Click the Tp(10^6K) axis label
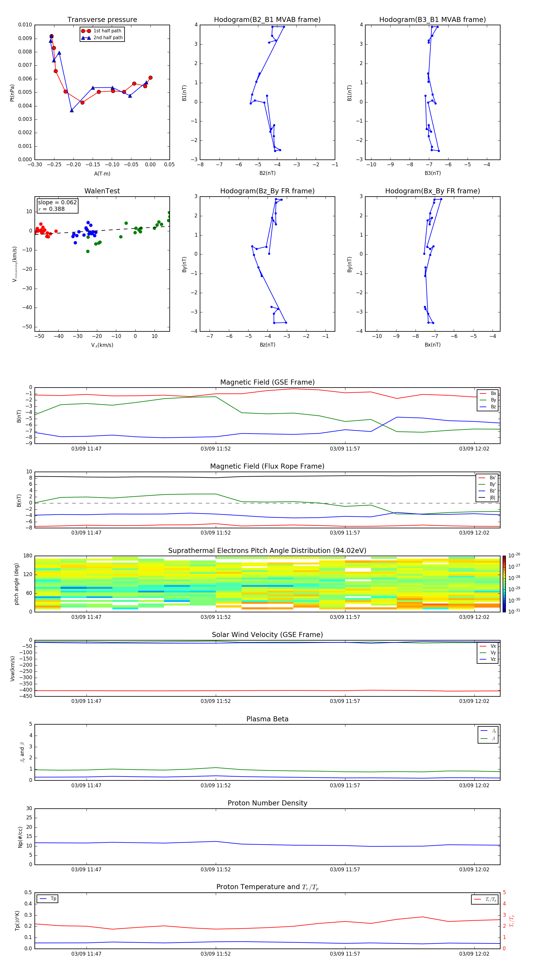The height and width of the screenshot is (980, 535). pyautogui.click(x=17, y=921)
